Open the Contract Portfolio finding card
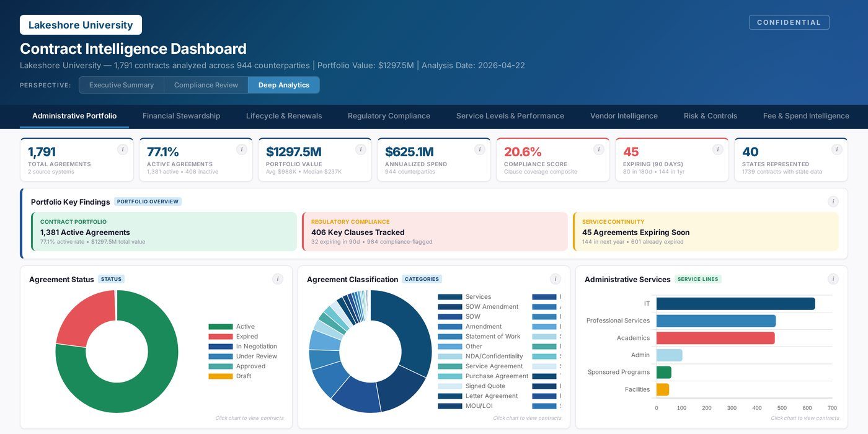 click(x=164, y=232)
